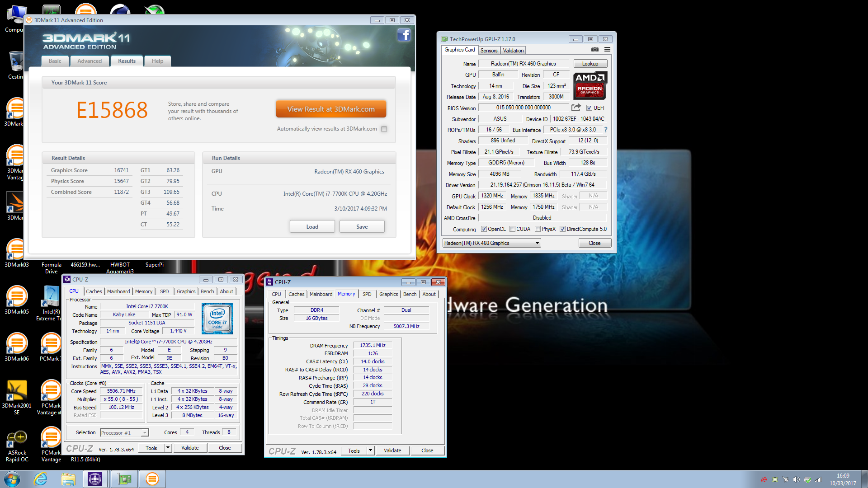The height and width of the screenshot is (488, 868).
Task: Click the BIOS export share icon in GPU-Z
Action: (x=576, y=108)
